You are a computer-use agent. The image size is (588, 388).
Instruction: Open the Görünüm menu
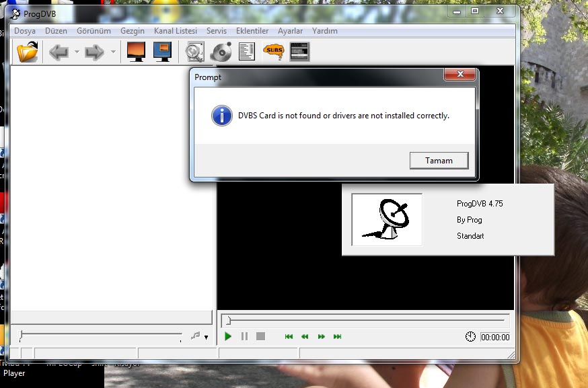pos(94,31)
